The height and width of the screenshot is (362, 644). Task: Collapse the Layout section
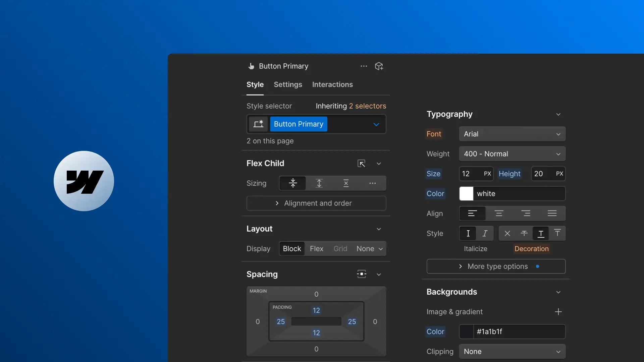[x=379, y=229]
